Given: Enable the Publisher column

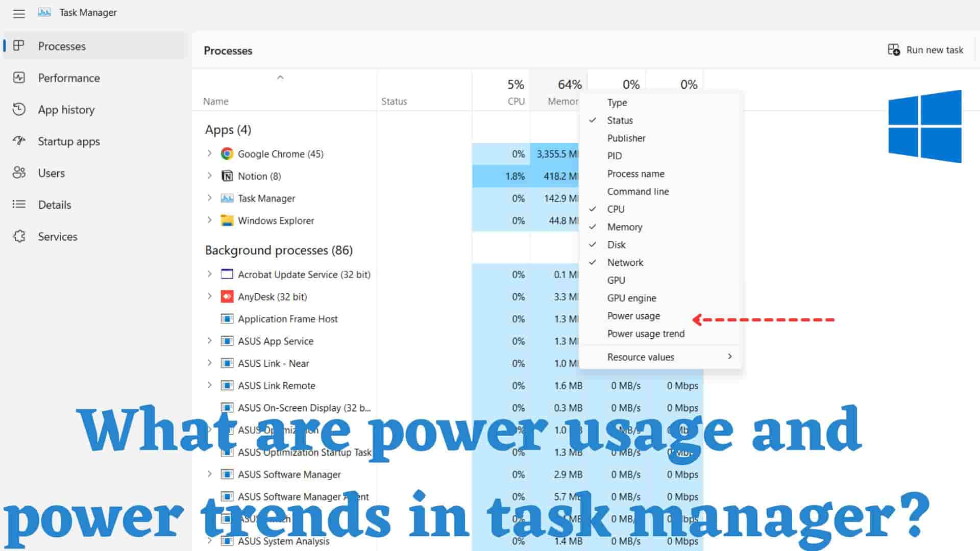Looking at the screenshot, I should click(660, 138).
